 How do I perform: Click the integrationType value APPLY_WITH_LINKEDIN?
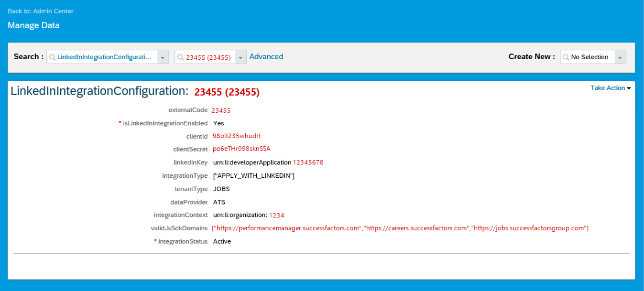pos(254,176)
